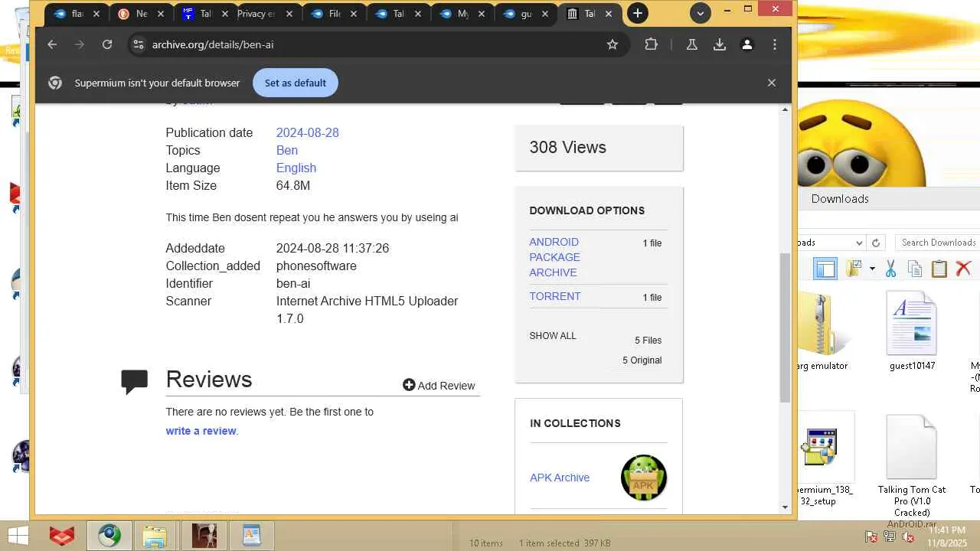Switch to the first 'fla' tab

coord(78,14)
